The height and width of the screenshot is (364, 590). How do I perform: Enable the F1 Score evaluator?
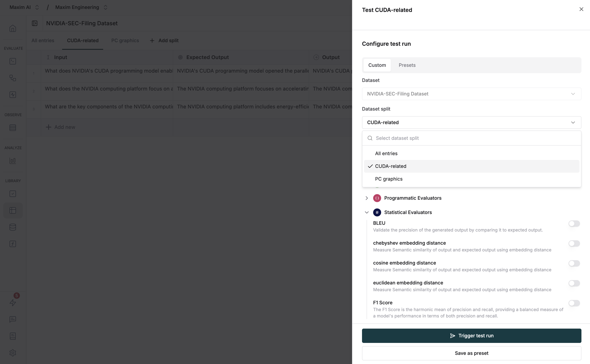[x=574, y=303]
